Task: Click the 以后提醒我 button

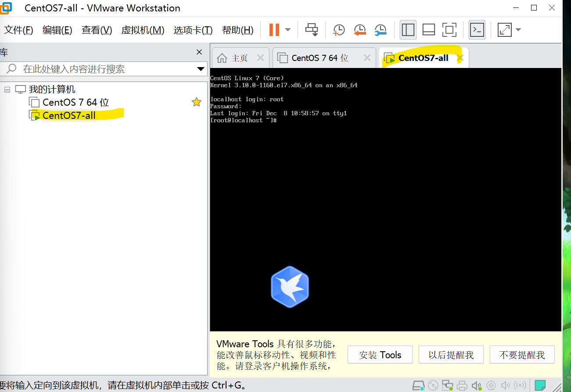Action: (x=451, y=355)
